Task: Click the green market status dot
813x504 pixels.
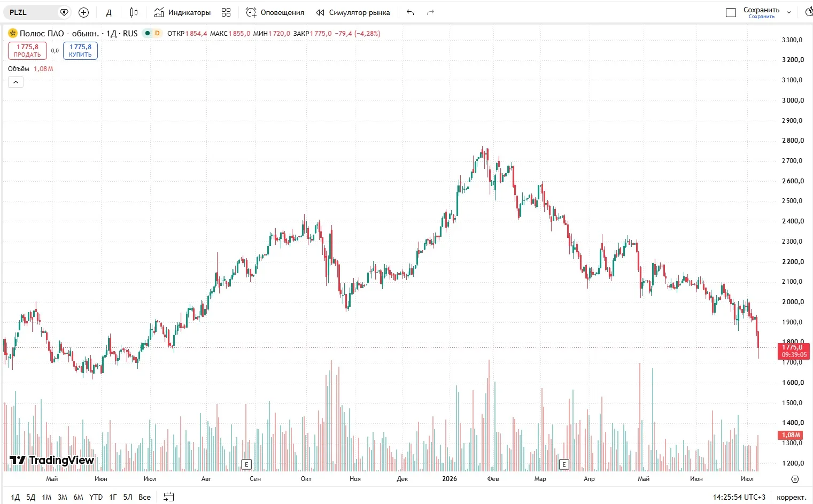Action: tap(148, 33)
